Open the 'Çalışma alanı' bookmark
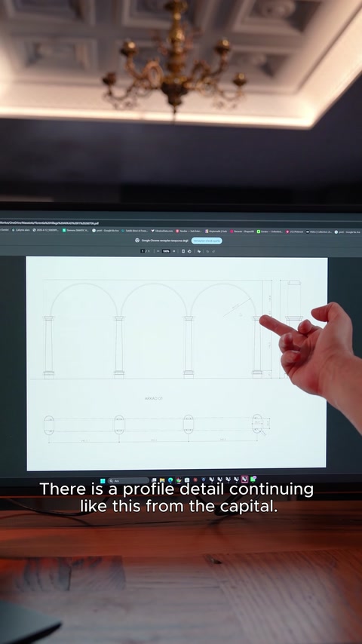 click(x=20, y=232)
